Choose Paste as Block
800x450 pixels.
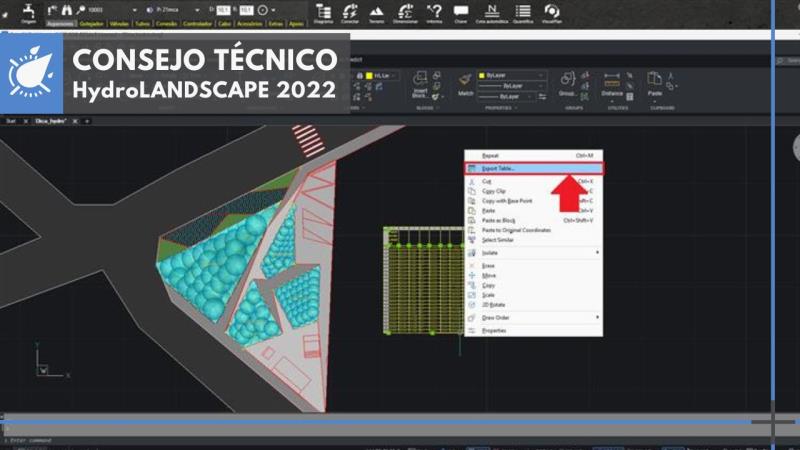[533, 220]
